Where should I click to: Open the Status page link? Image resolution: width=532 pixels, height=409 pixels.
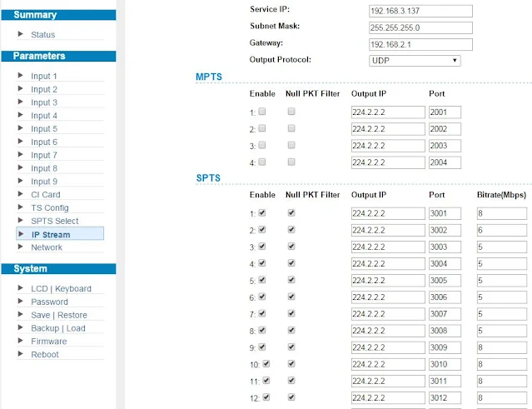[x=42, y=35]
